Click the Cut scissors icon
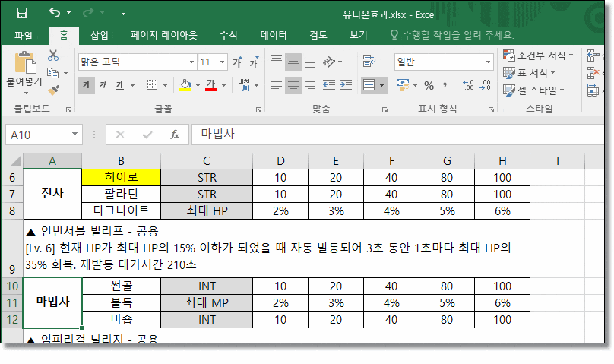The image size is (614, 364). (53, 55)
